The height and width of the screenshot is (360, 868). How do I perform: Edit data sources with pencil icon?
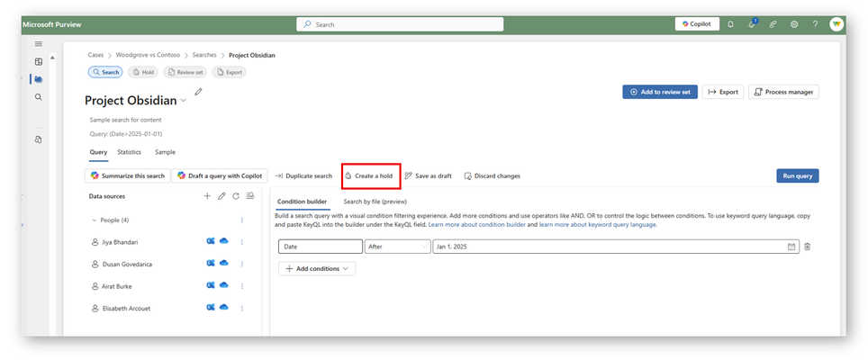[222, 196]
